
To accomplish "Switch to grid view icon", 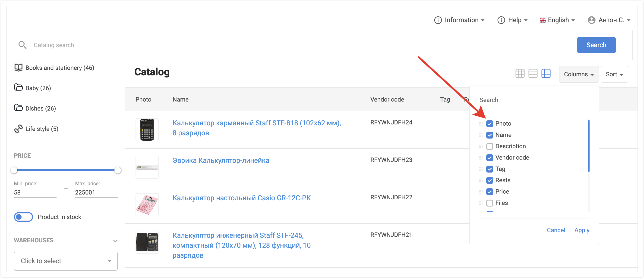I will click(x=520, y=74).
